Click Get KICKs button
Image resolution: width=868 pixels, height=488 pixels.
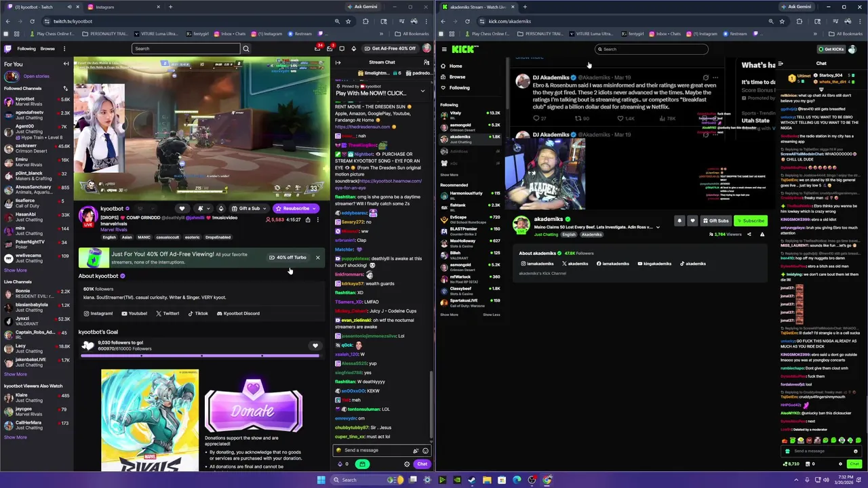click(831, 49)
